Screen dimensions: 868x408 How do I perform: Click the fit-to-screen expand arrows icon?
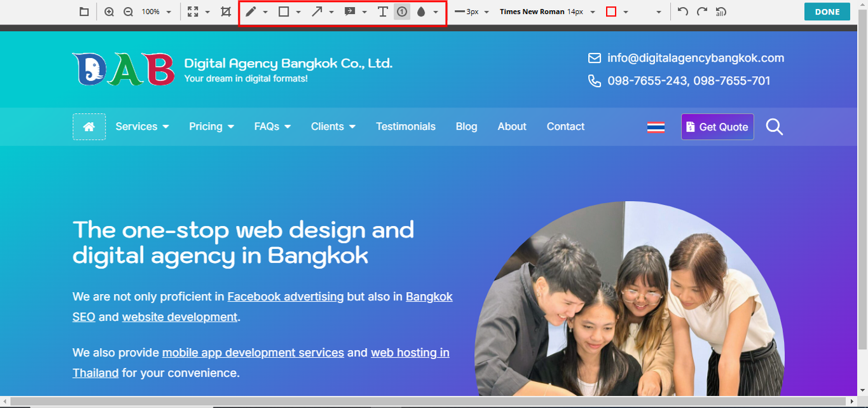coord(193,12)
